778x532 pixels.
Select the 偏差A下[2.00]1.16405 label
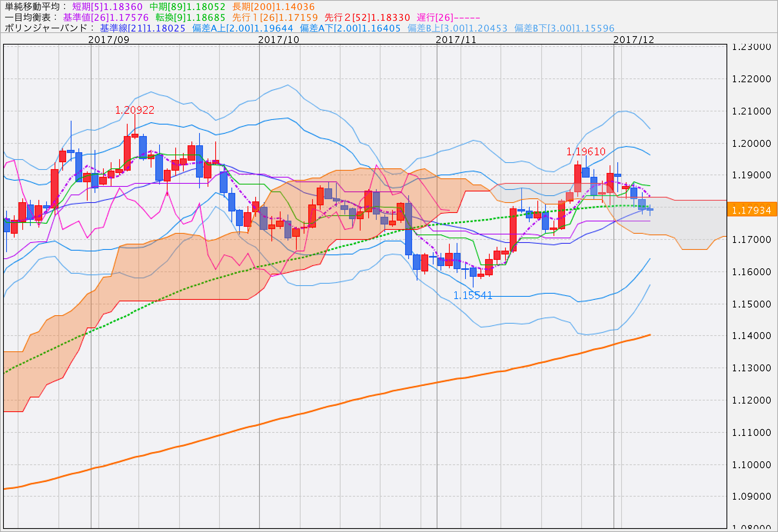350,28
